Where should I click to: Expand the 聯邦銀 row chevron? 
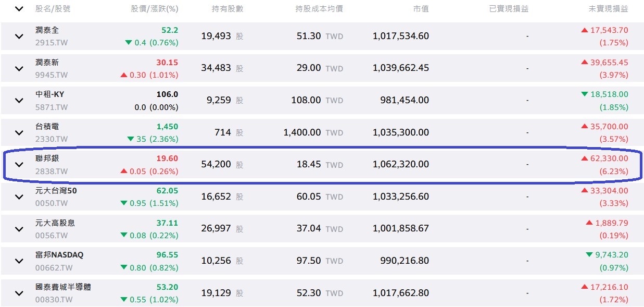coord(19,165)
